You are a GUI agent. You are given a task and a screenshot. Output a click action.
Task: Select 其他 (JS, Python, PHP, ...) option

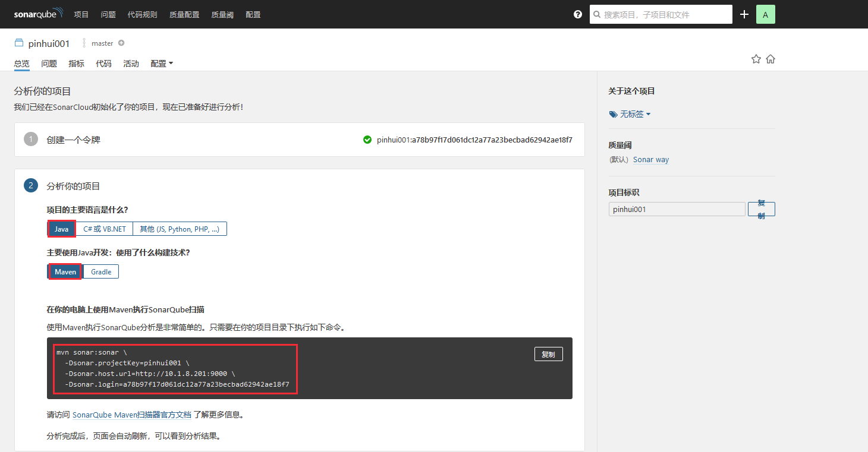point(180,229)
